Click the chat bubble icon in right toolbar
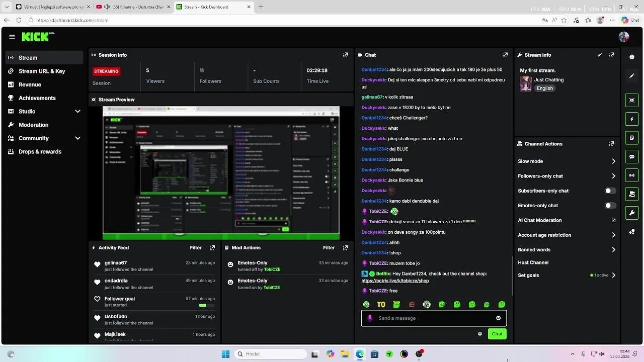The image size is (644, 362). [632, 156]
